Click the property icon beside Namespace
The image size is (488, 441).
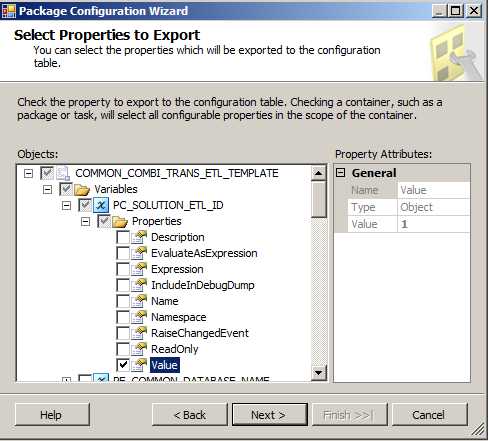139,317
